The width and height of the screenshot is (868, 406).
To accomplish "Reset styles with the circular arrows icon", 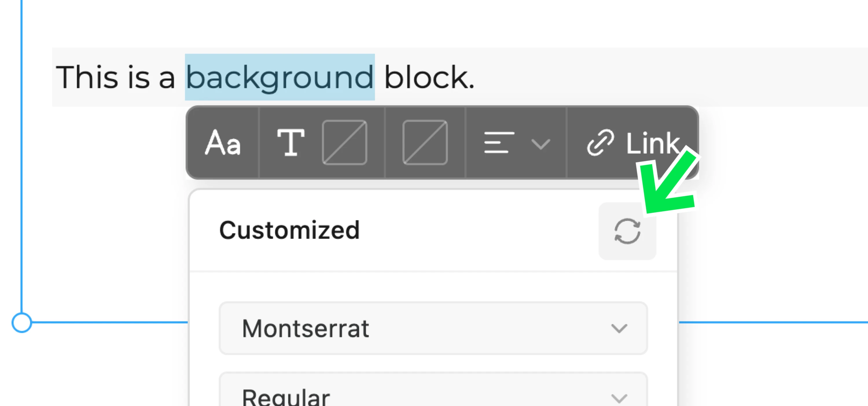I will tap(627, 231).
